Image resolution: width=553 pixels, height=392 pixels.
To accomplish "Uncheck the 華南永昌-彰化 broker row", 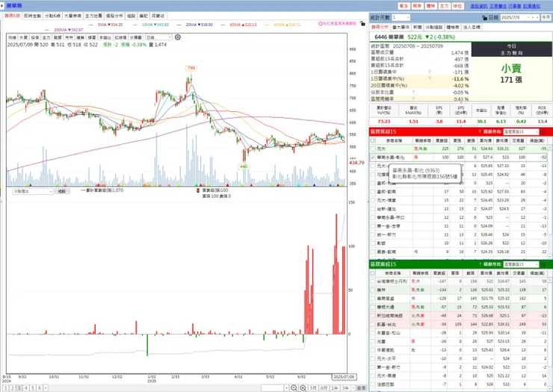I will (372, 158).
